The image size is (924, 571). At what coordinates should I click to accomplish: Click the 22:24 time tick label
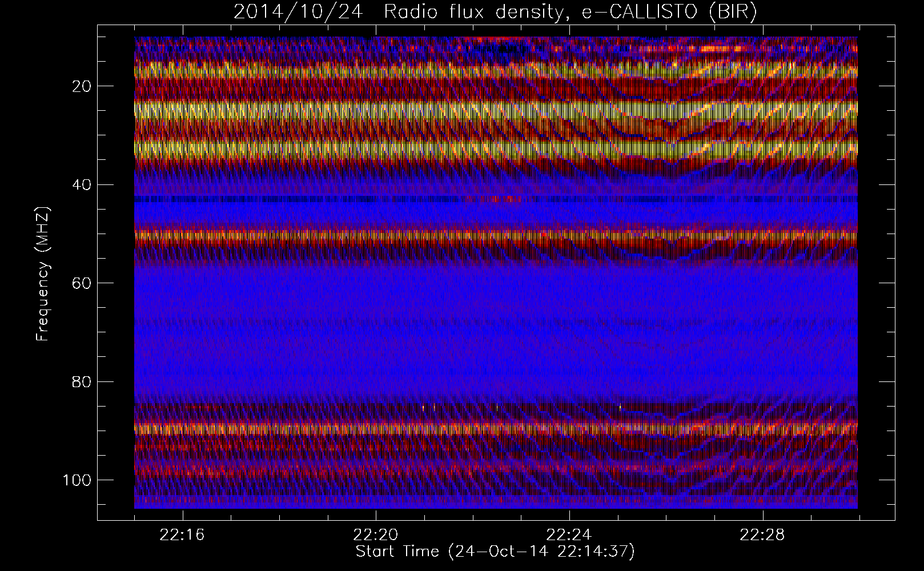point(569,535)
